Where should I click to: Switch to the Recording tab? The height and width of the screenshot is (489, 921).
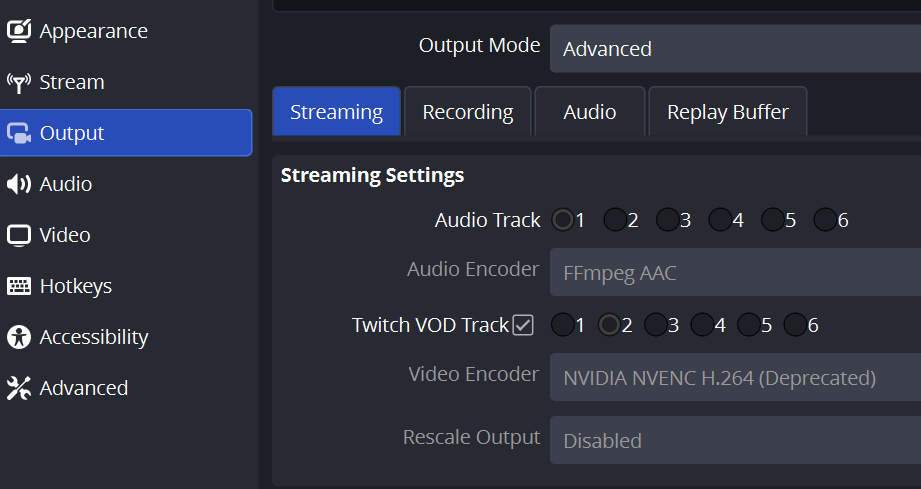pyautogui.click(x=468, y=112)
